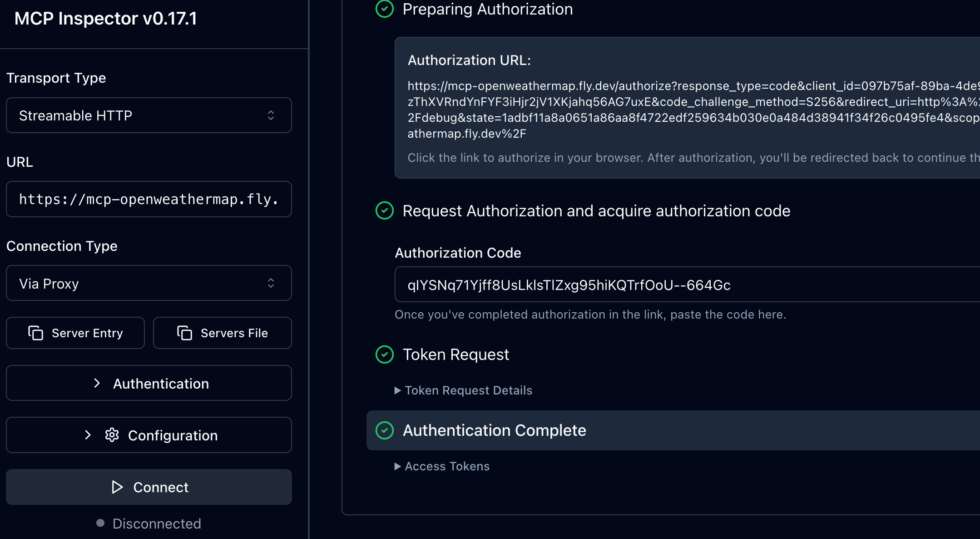Click the Disconnected status indicator dot
This screenshot has width=980, height=539.
tap(100, 523)
